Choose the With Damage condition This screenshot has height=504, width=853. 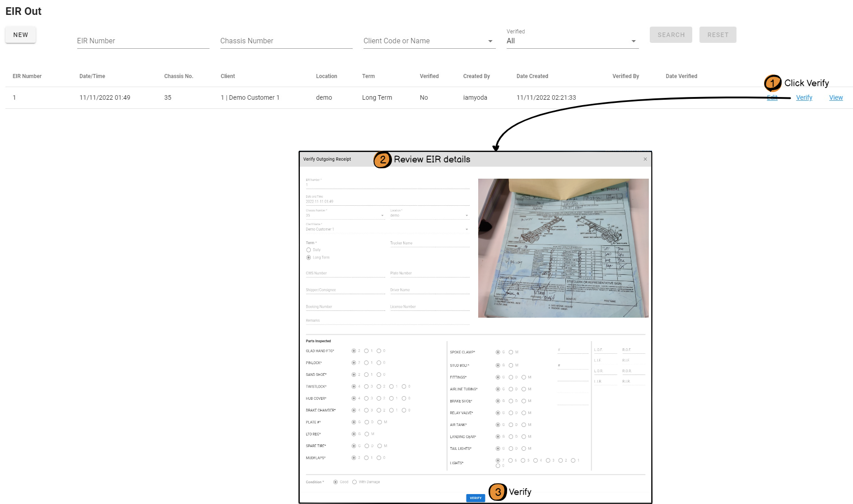click(354, 482)
